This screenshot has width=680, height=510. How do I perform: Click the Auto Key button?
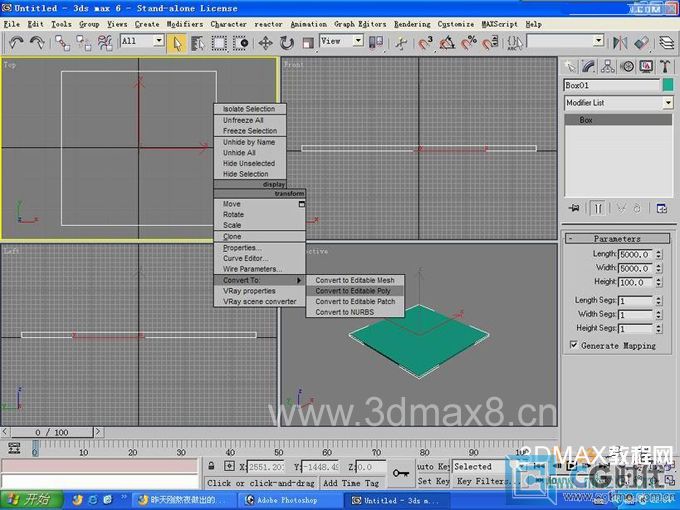pyautogui.click(x=433, y=467)
